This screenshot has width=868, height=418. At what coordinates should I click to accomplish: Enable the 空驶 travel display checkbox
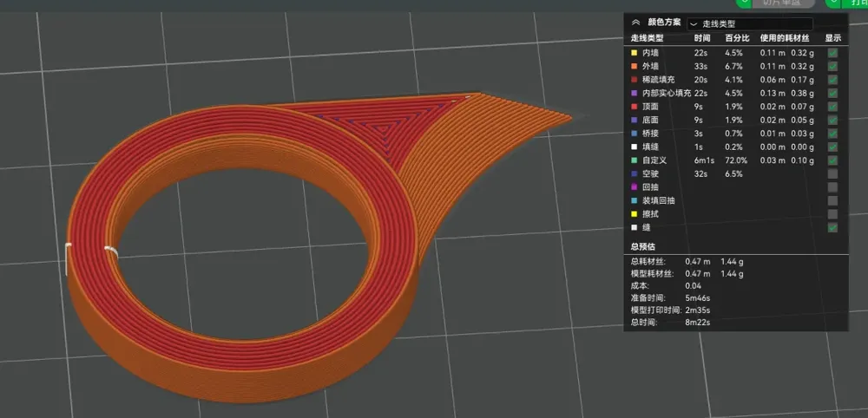(832, 173)
